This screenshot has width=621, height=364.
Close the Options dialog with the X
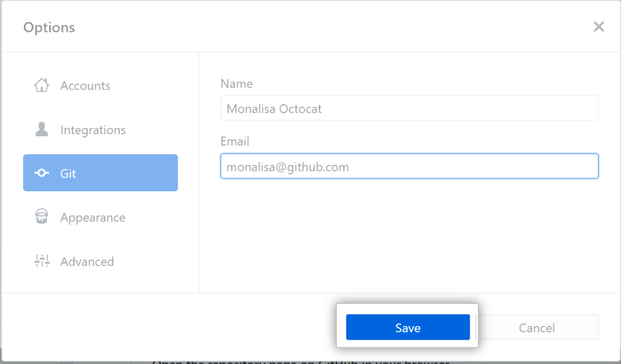pyautogui.click(x=598, y=26)
